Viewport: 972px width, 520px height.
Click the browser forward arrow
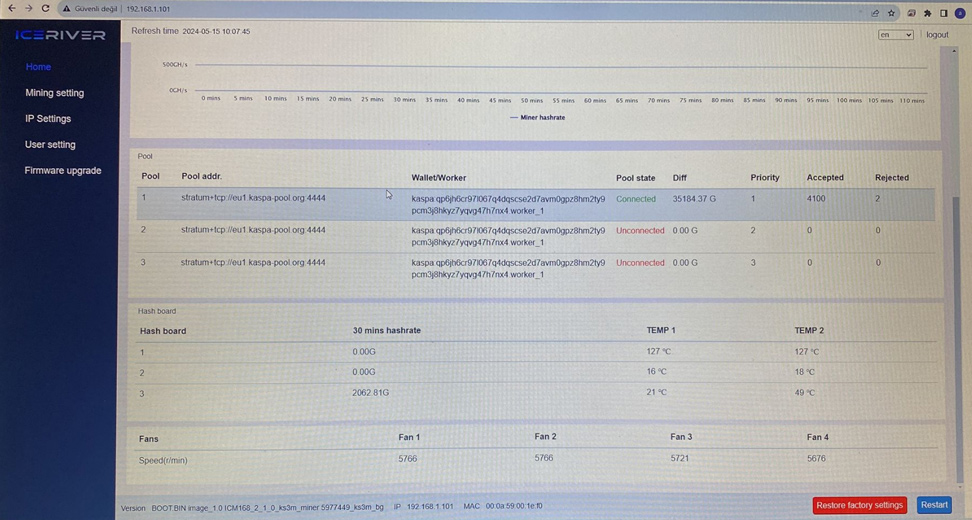pos(29,9)
